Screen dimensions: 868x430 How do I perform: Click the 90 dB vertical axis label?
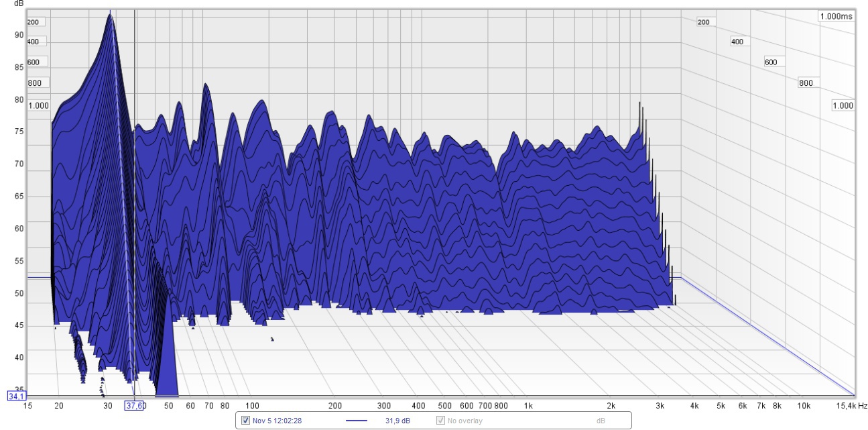pos(19,35)
